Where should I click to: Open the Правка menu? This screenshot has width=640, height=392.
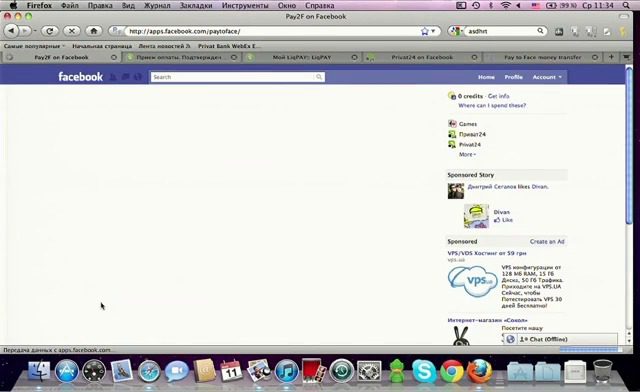[x=100, y=6]
